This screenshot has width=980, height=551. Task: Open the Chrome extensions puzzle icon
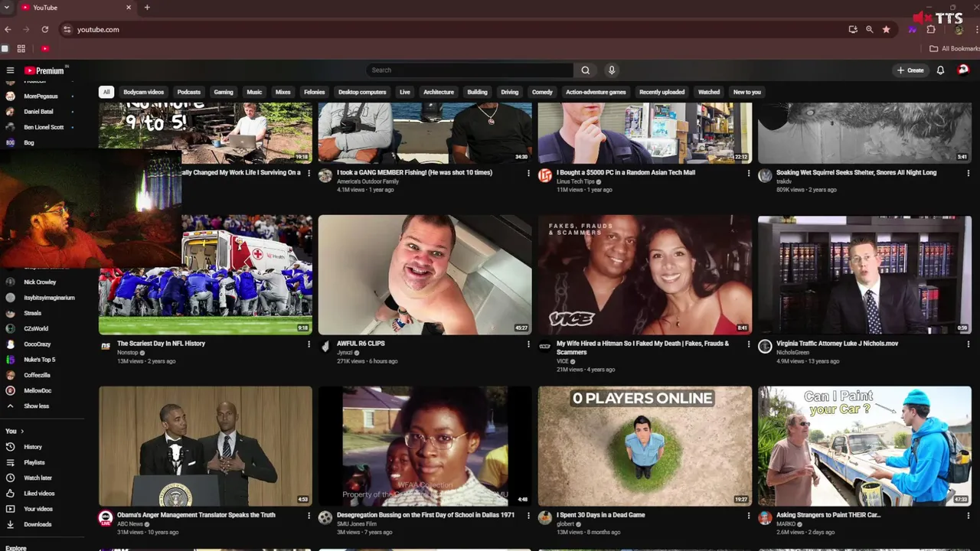(931, 29)
